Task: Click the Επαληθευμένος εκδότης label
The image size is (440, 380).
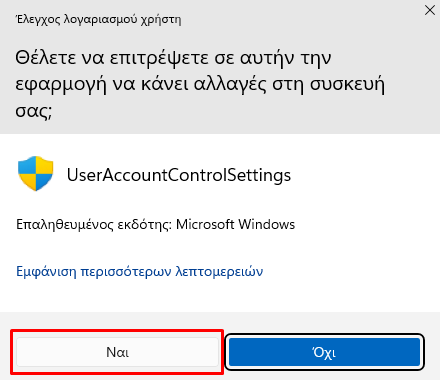Action: pos(94,224)
